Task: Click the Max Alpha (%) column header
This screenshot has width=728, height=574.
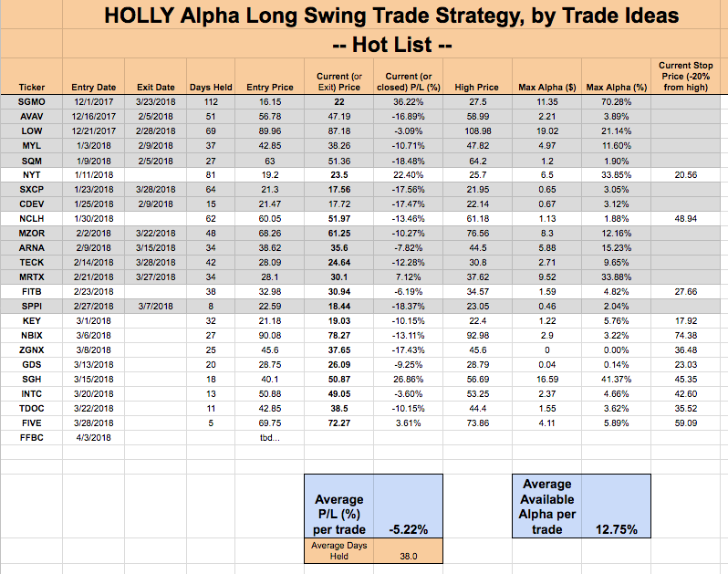Action: (616, 87)
